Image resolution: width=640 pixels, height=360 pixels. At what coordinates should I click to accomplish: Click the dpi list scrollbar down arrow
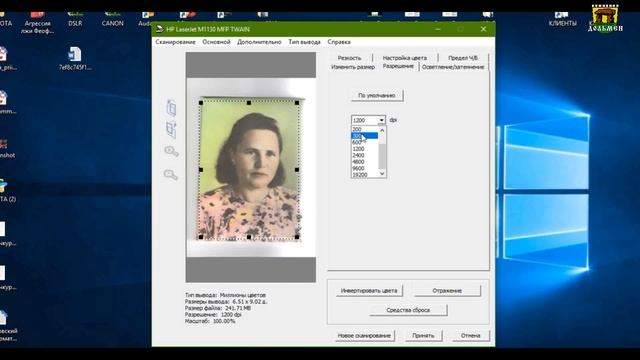point(382,174)
